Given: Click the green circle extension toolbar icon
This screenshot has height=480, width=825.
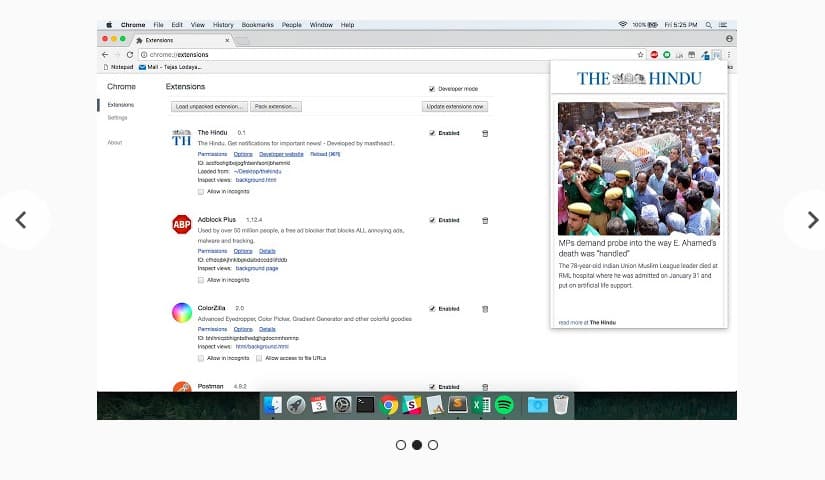Looking at the screenshot, I should pyautogui.click(x=667, y=55).
